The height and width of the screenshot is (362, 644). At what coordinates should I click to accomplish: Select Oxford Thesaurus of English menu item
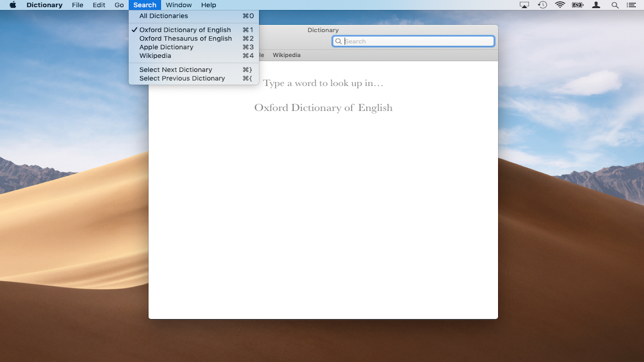[194, 39]
